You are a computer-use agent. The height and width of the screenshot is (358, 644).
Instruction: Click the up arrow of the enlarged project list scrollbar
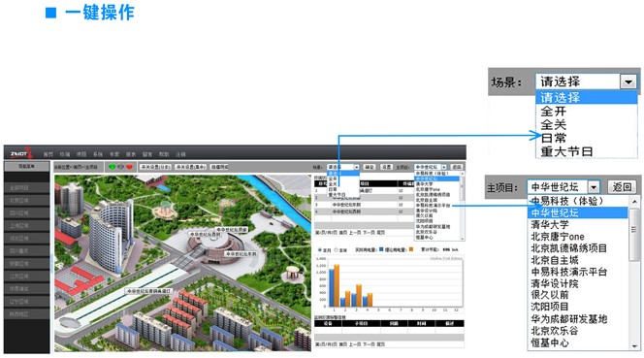(634, 201)
